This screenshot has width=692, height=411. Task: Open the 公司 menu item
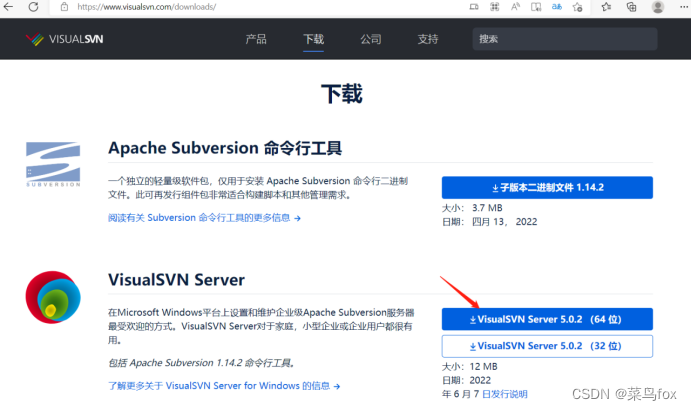tap(371, 39)
